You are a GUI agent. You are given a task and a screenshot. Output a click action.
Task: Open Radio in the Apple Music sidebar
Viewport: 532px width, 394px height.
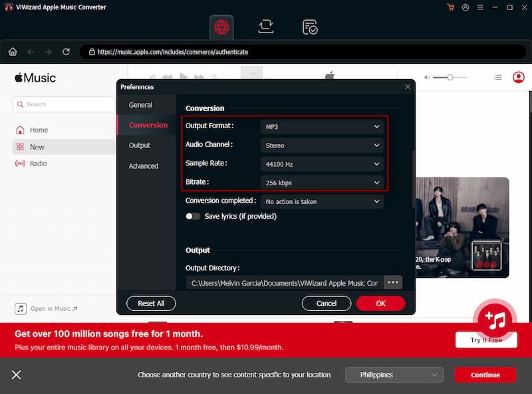64,163
